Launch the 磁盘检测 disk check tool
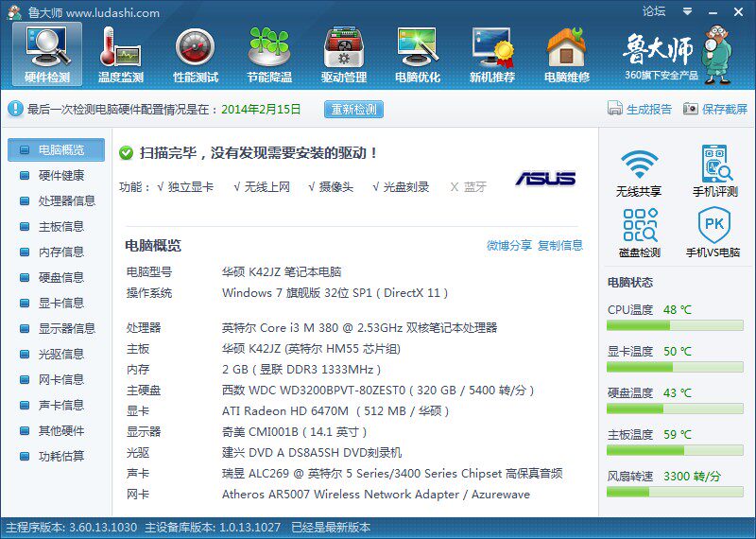 [640, 232]
